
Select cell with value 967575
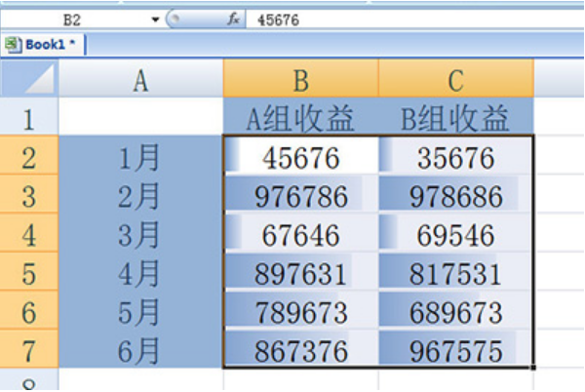click(x=456, y=349)
